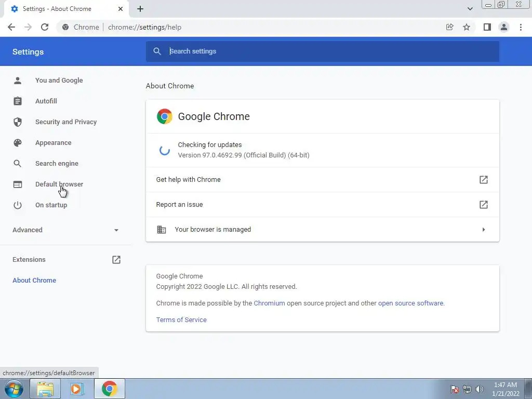Click the Autofill clipboard icon

[18, 101]
